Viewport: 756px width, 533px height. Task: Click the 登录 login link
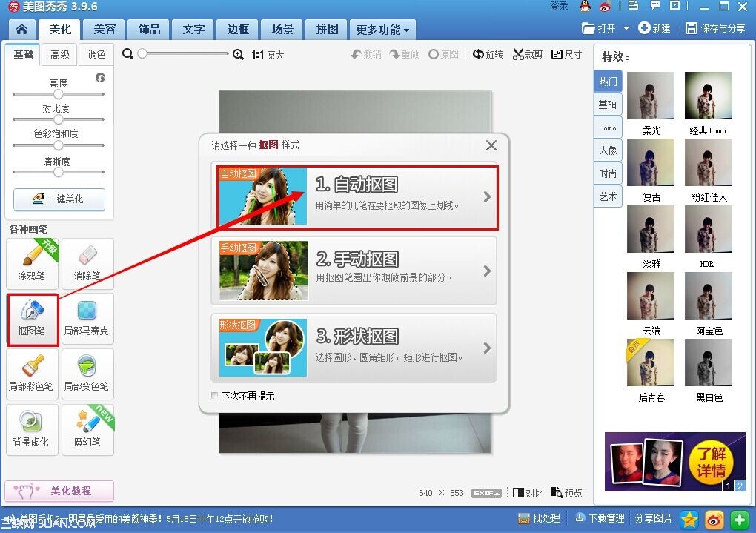tap(559, 6)
